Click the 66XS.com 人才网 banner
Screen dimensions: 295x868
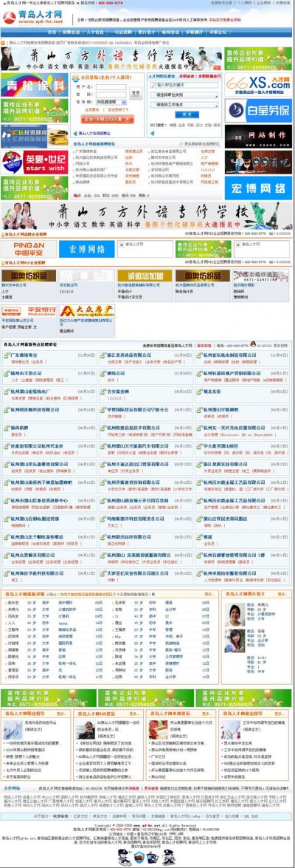258,85
